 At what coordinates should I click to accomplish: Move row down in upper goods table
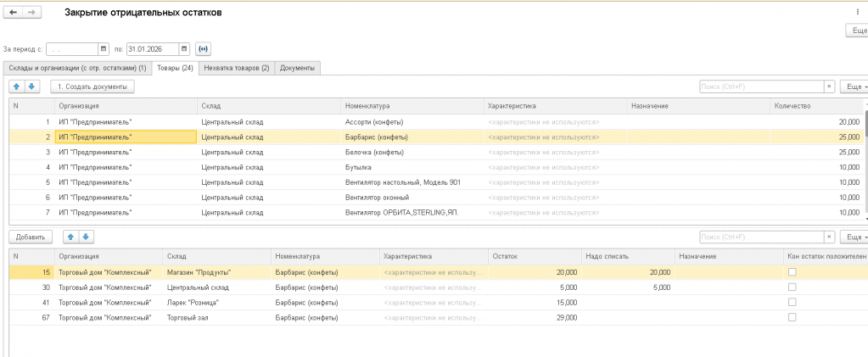click(x=31, y=86)
